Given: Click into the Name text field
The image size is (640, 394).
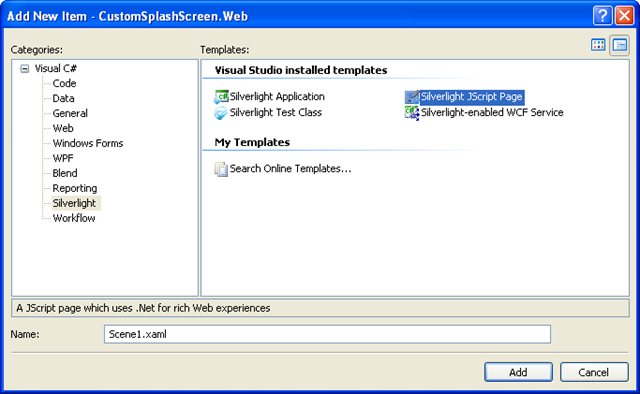Looking at the screenshot, I should (x=327, y=334).
